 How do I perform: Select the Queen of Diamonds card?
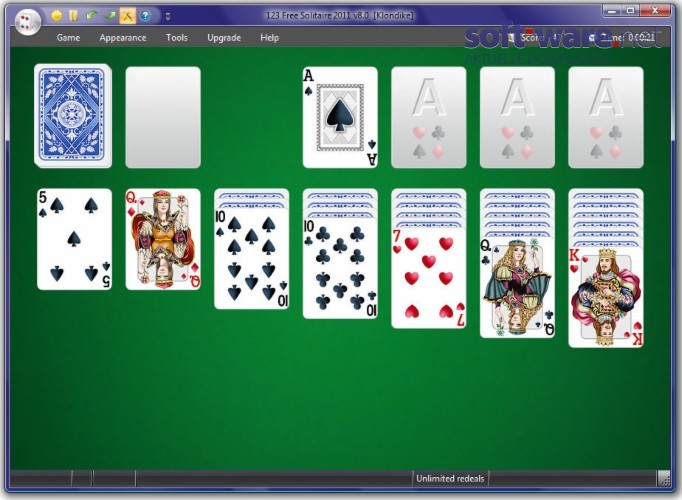coord(163,239)
